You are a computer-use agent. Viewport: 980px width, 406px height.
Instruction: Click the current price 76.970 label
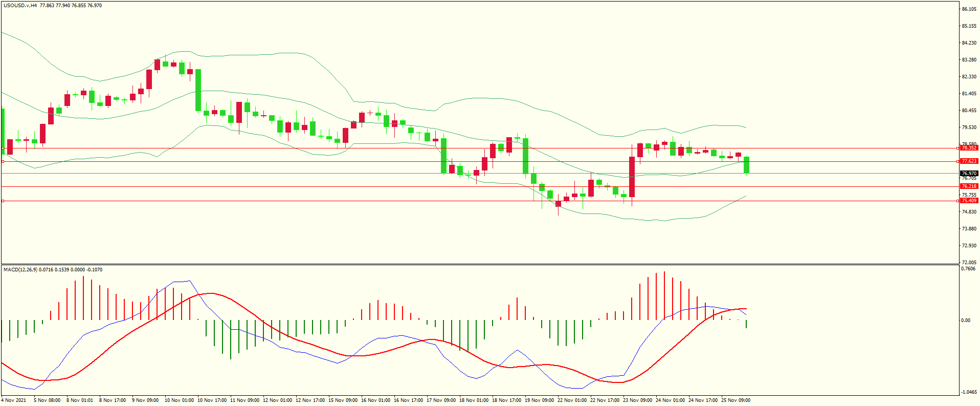point(969,174)
